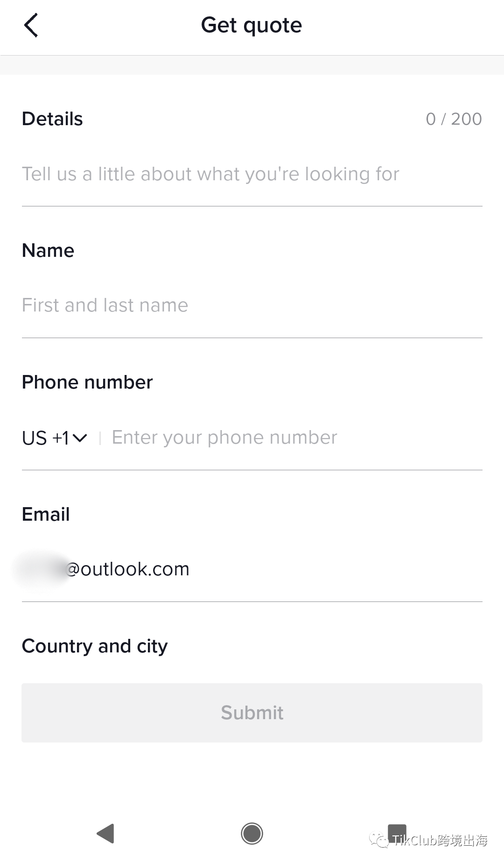Tap the Get quote page title
The image size is (504, 863).
tap(252, 25)
